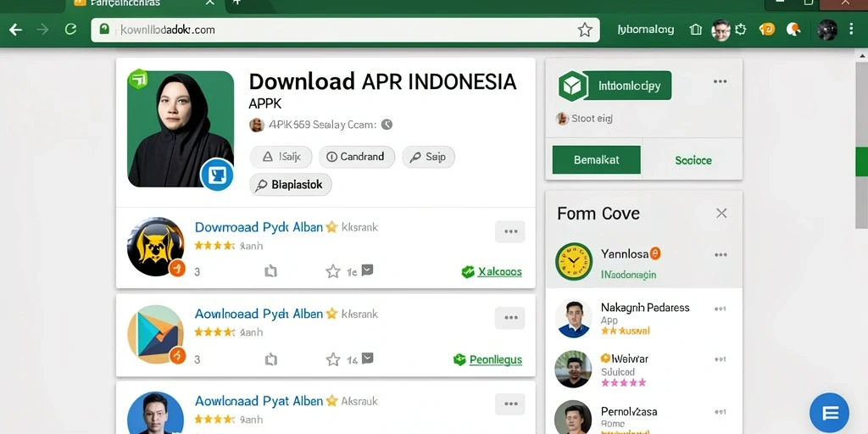Open the more options in the Aowlnoead Pydt Alben row

click(509, 319)
